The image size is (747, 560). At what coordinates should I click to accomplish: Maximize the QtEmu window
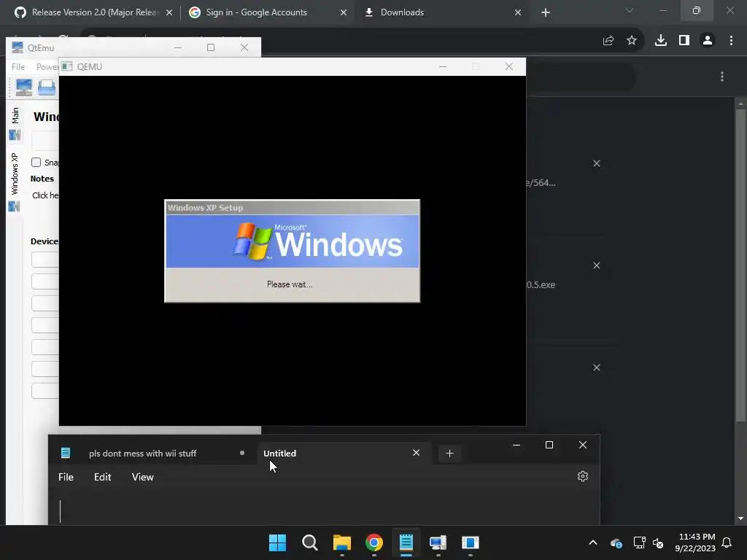211,47
